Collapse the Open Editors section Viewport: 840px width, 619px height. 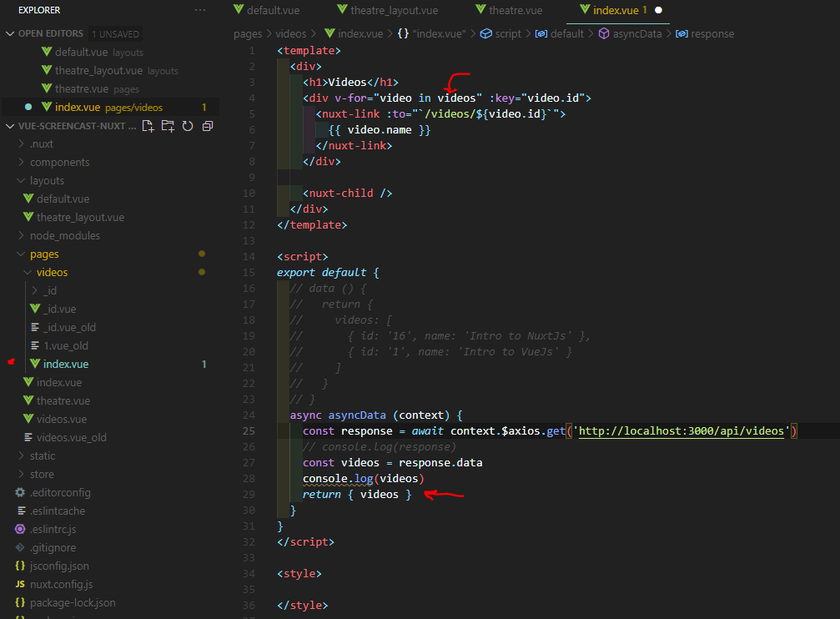pos(10,33)
